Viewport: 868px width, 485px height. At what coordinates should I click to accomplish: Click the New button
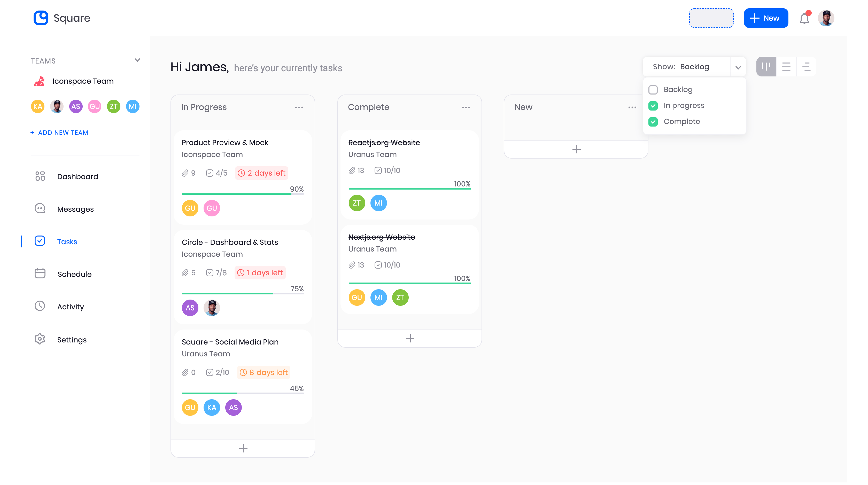(766, 18)
